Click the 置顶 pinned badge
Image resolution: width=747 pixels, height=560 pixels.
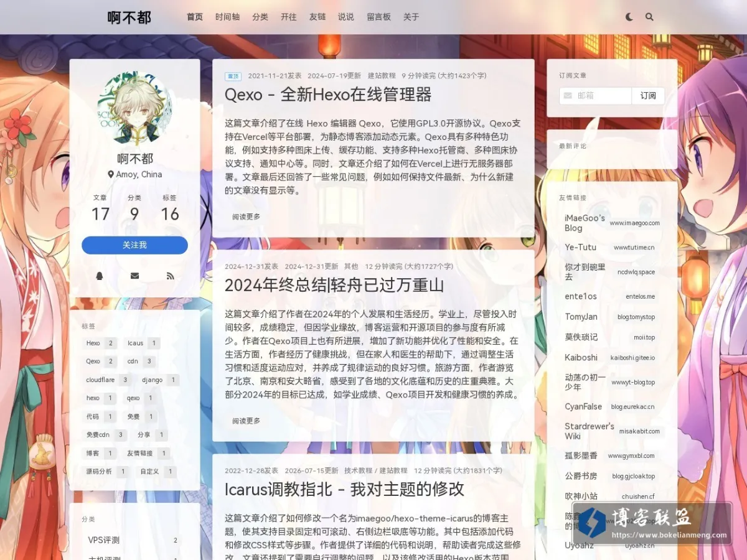(x=233, y=76)
